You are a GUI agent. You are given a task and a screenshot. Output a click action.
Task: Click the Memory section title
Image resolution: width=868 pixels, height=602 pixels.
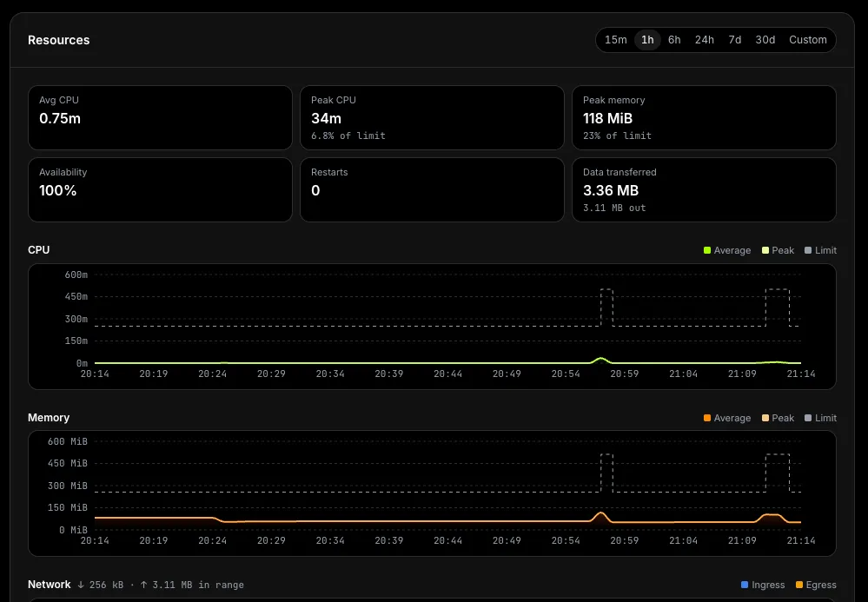tap(49, 418)
